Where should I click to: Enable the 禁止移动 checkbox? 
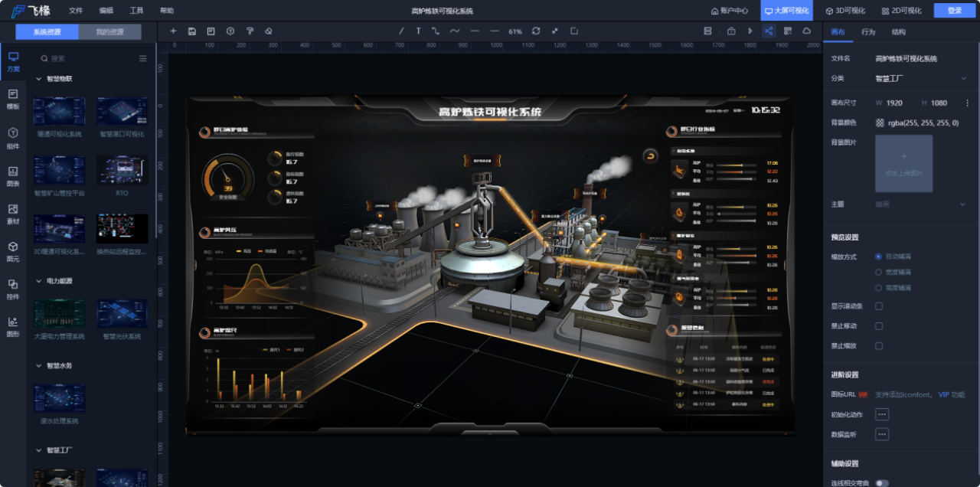pyautogui.click(x=879, y=326)
